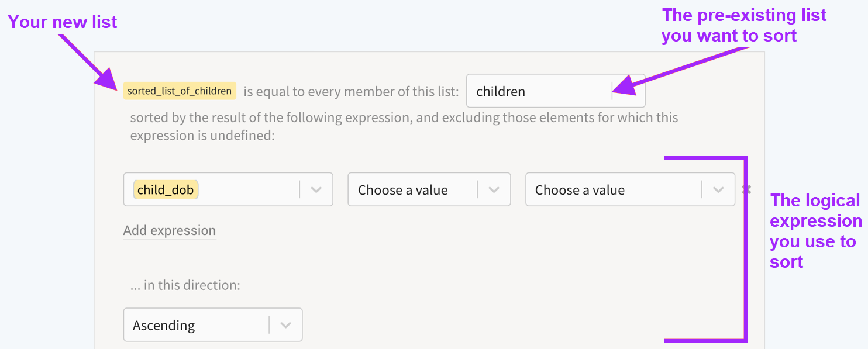
Task: Click the chevron on the middle Choose a value box
Action: click(x=495, y=189)
